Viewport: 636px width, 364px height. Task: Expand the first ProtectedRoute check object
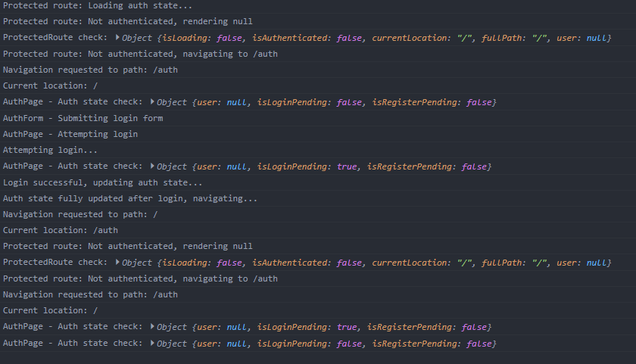click(117, 38)
